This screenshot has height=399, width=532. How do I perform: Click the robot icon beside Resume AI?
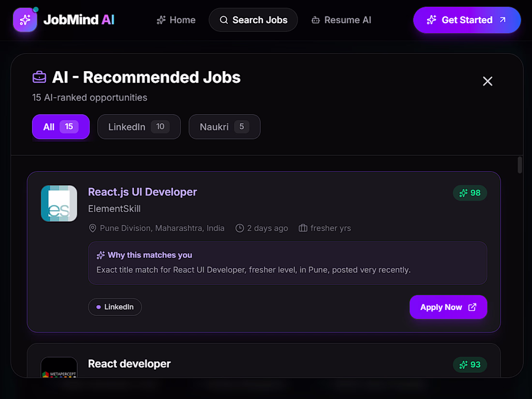(315, 20)
